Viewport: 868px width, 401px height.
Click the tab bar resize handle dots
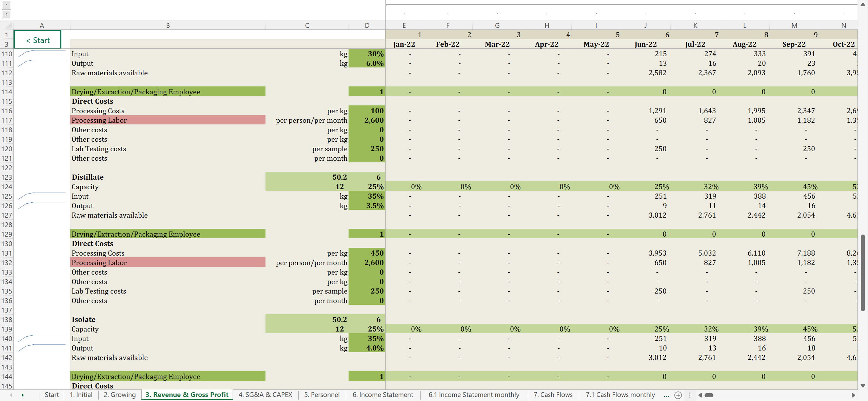690,395
